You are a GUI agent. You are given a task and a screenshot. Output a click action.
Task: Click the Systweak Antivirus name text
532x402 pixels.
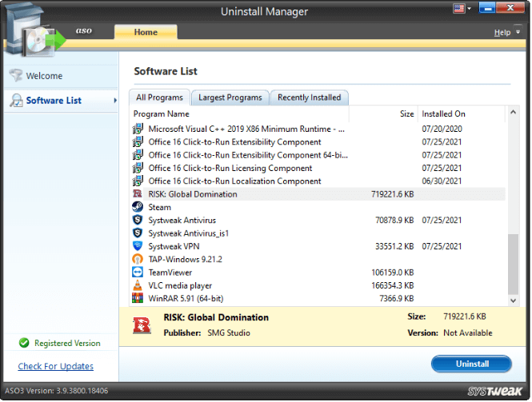click(x=182, y=221)
